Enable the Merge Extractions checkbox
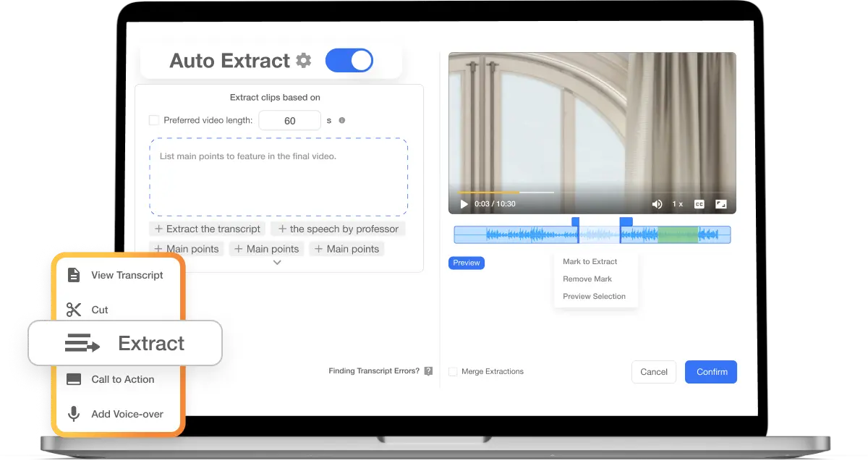868x466 pixels. 453,371
